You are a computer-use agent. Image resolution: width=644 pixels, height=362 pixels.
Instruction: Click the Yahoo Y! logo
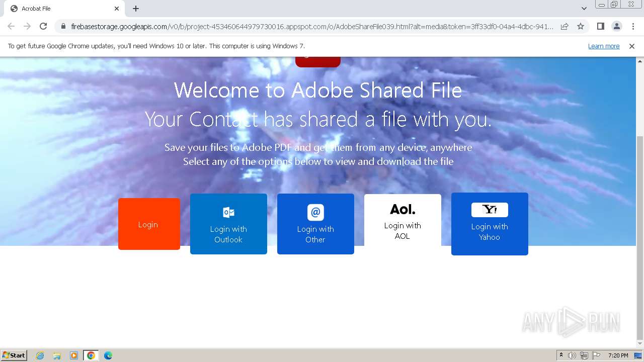[490, 210]
